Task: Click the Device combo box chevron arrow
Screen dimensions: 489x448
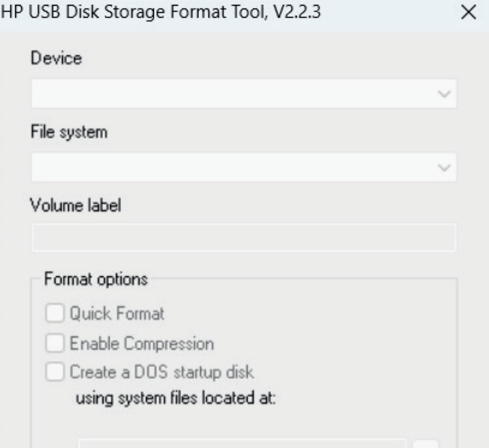Action: tap(445, 94)
